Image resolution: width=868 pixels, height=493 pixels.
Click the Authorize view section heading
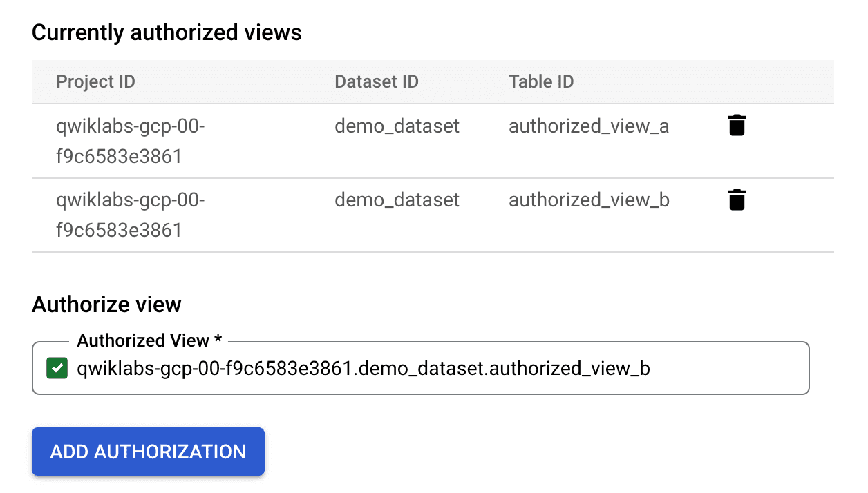tap(106, 304)
